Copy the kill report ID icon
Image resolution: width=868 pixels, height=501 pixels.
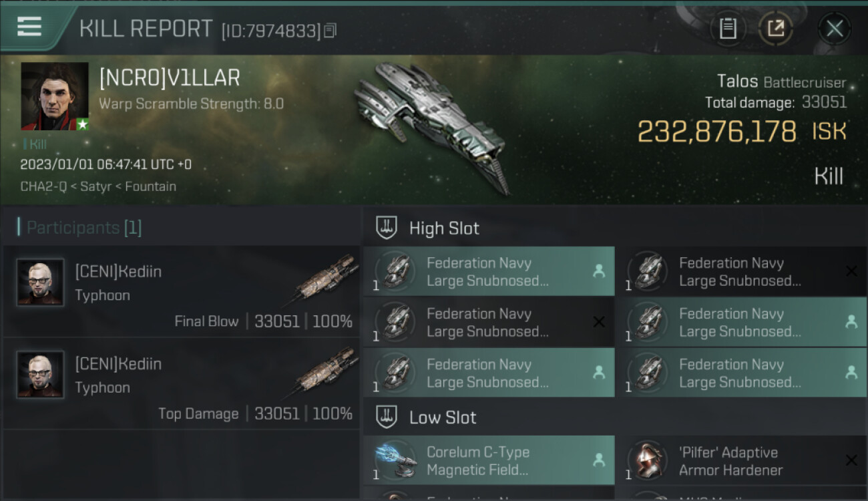(x=331, y=30)
